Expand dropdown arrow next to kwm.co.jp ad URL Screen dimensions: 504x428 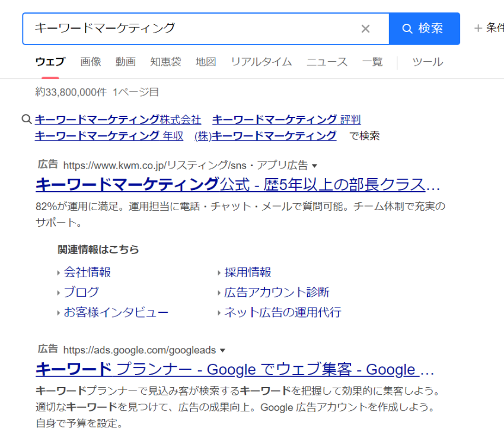[314, 166]
